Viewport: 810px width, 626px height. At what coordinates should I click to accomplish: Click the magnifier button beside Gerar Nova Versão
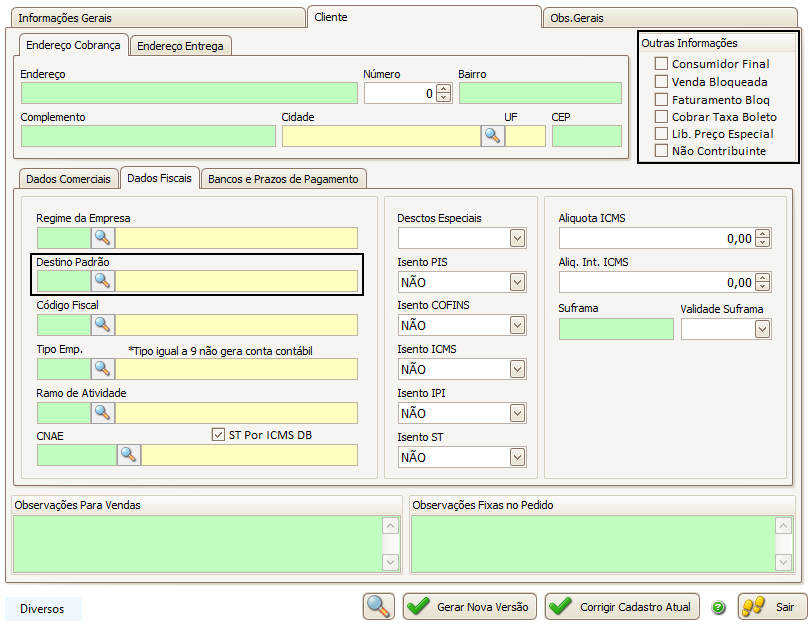coord(378,606)
